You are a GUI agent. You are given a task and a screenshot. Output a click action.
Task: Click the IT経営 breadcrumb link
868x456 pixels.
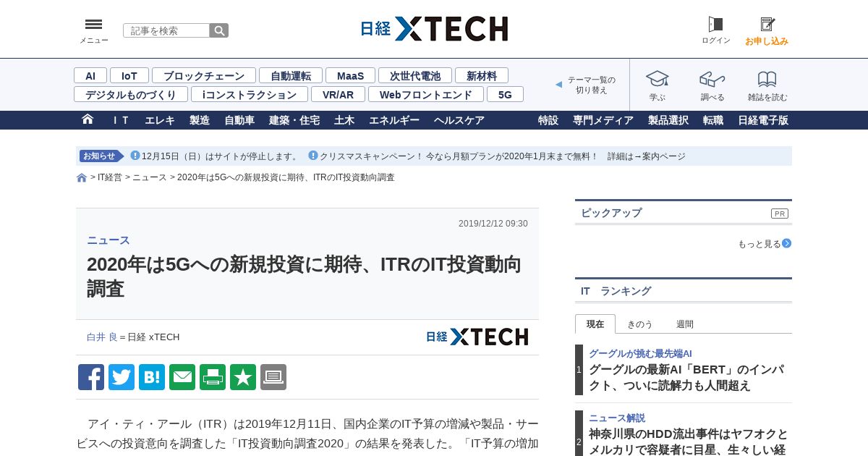click(110, 177)
